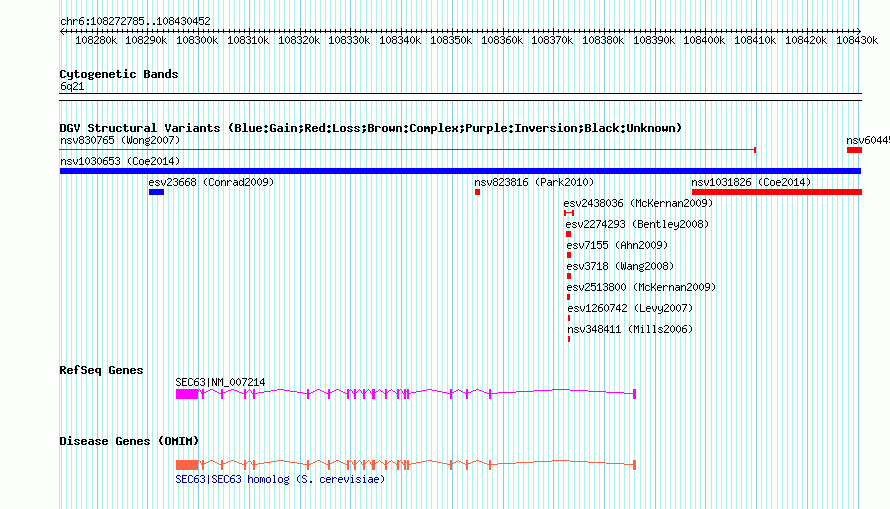Click the 108300k ruler tick label
Image resolution: width=890 pixels, height=509 pixels.
[x=197, y=40]
